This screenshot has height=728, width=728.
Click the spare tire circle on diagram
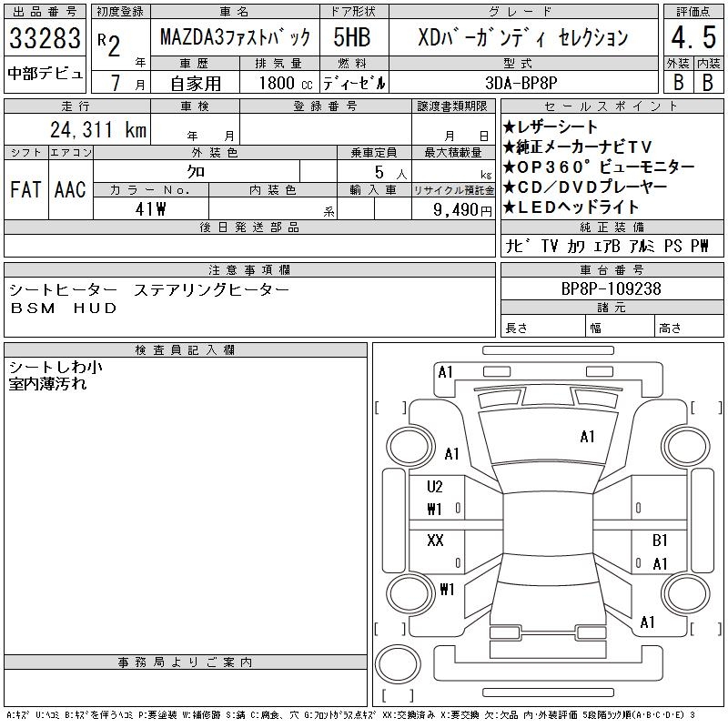point(398,664)
